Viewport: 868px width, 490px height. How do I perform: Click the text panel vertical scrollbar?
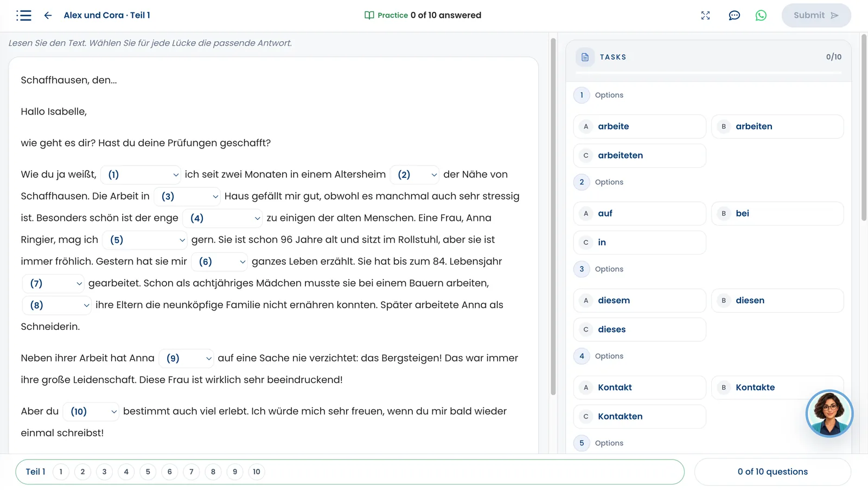point(553,217)
